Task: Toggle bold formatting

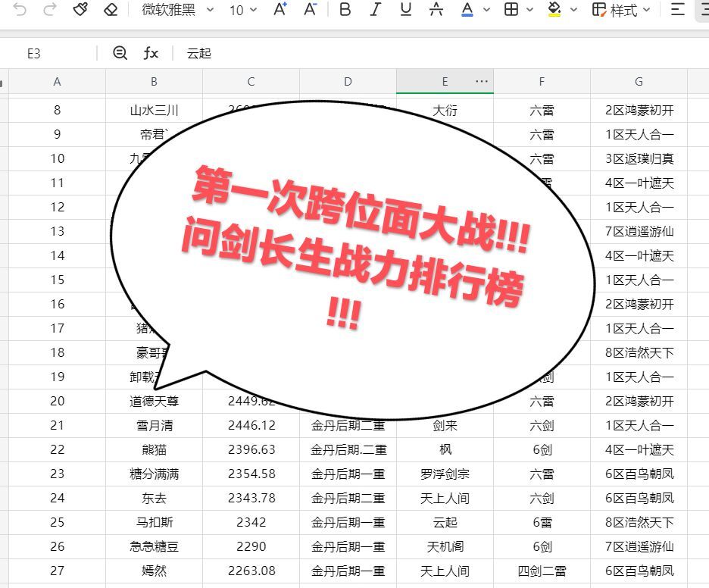Action: pos(345,9)
